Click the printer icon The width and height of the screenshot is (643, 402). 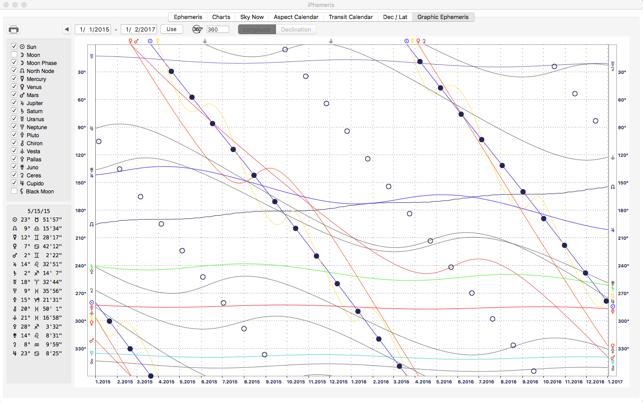point(14,30)
